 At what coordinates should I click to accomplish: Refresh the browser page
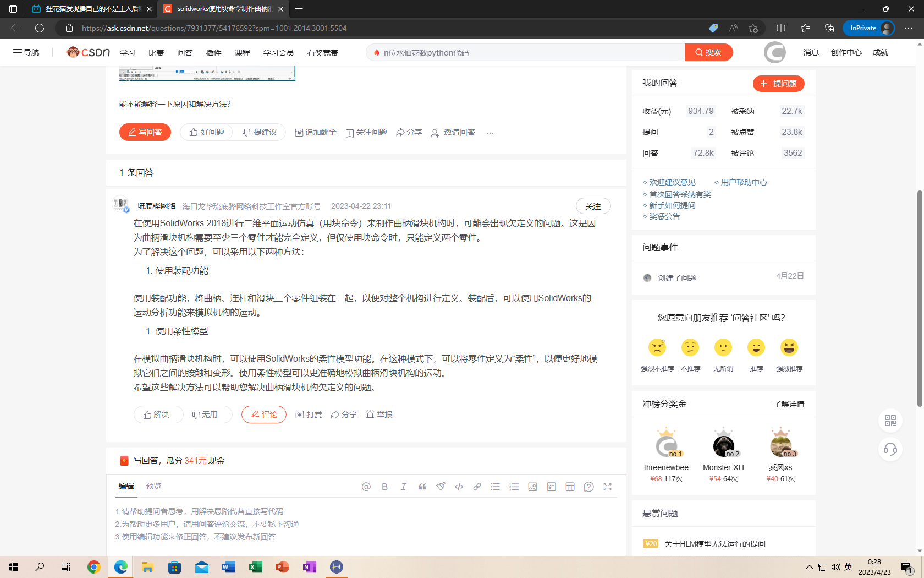(x=40, y=28)
